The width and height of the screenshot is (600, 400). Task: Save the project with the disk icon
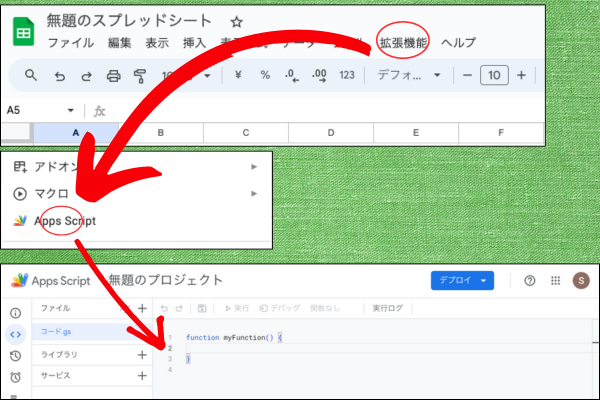pyautogui.click(x=202, y=309)
